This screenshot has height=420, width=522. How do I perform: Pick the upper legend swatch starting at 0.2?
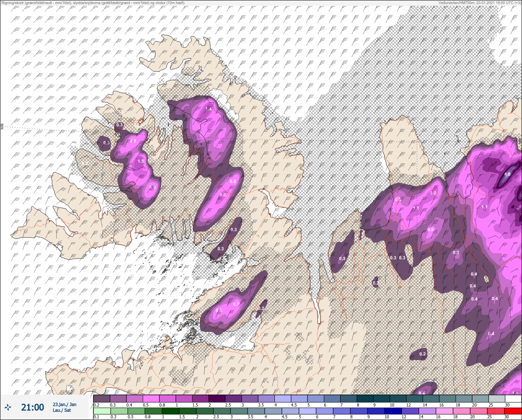click(102, 398)
